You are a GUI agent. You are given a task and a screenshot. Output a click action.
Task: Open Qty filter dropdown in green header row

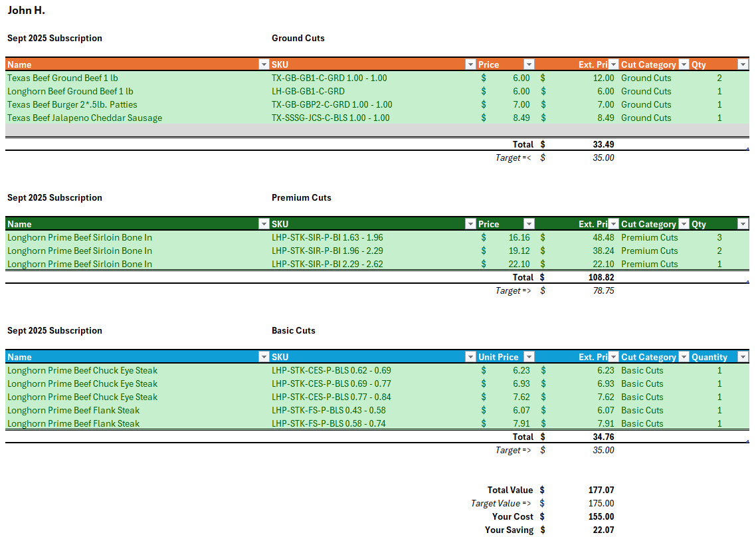click(743, 224)
